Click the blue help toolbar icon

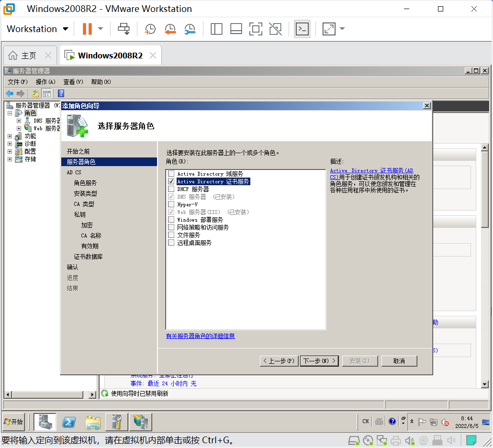point(61,93)
